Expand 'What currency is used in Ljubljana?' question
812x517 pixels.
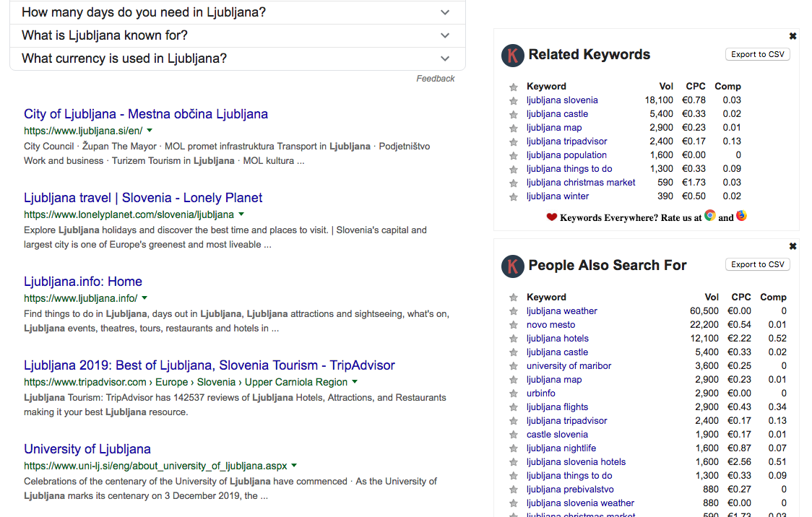click(237, 58)
